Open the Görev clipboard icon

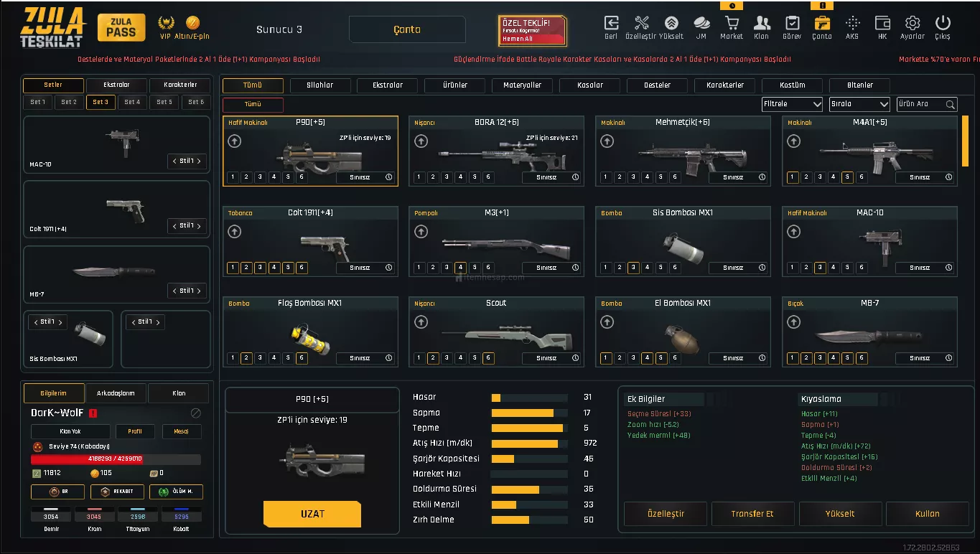coord(792,24)
